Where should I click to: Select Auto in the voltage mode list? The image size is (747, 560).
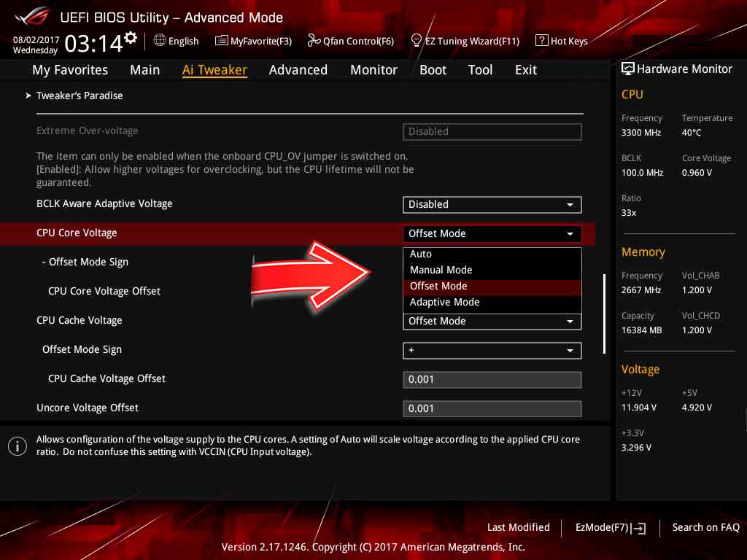492,254
